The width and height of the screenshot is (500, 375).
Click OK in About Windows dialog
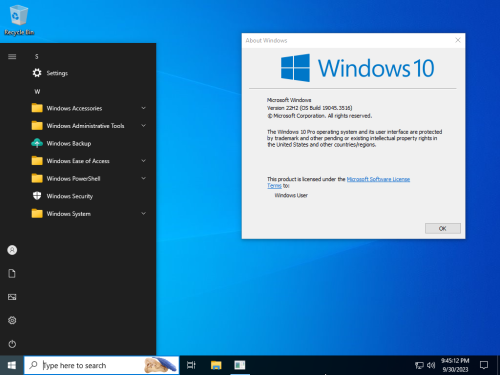443,228
